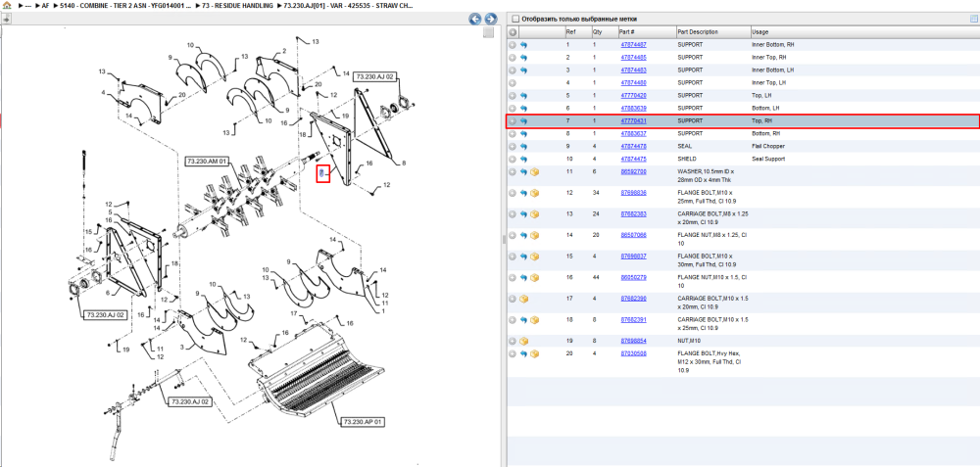
Task: Click the pin panel icon above the diagram
Action: pyautogui.click(x=6, y=20)
